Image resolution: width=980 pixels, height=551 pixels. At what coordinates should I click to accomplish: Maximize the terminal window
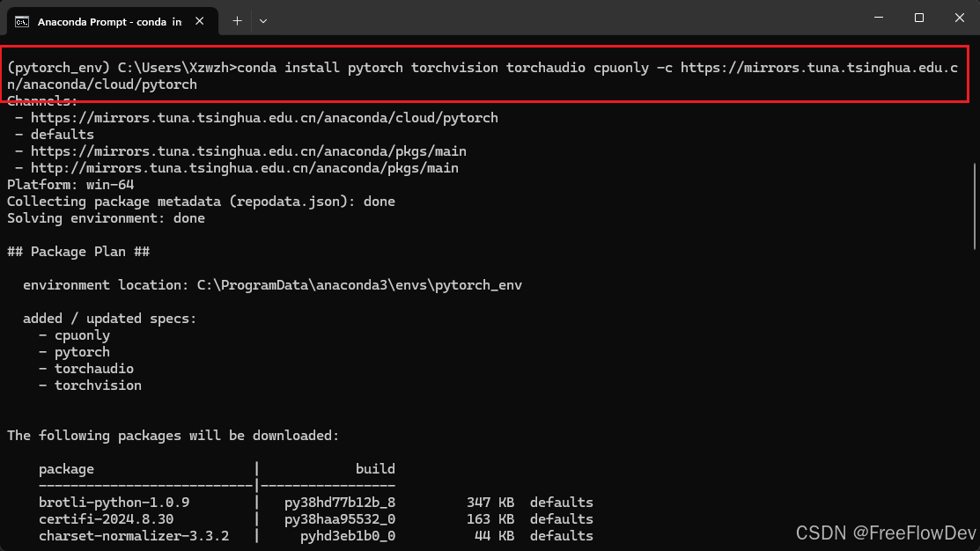(x=918, y=18)
